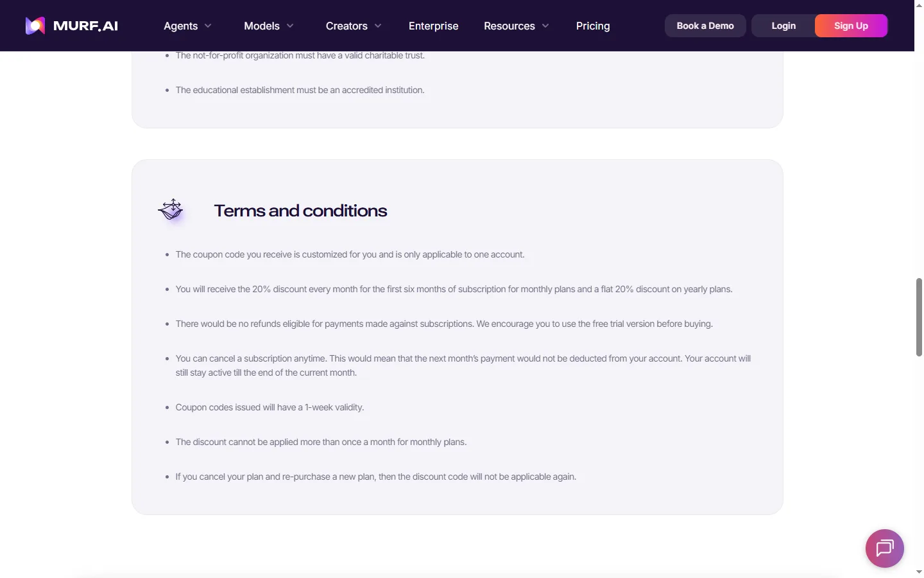Click the charitable trust requirement line
Screen dimensions: 924x578
pos(300,56)
